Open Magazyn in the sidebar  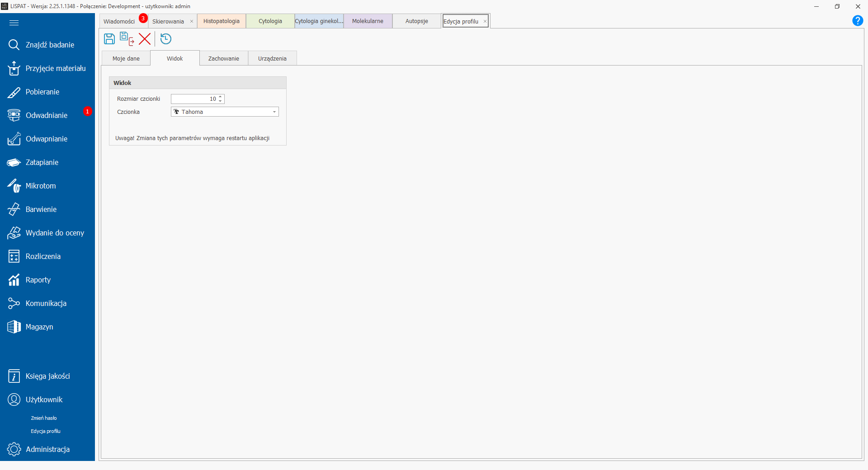[x=39, y=327]
